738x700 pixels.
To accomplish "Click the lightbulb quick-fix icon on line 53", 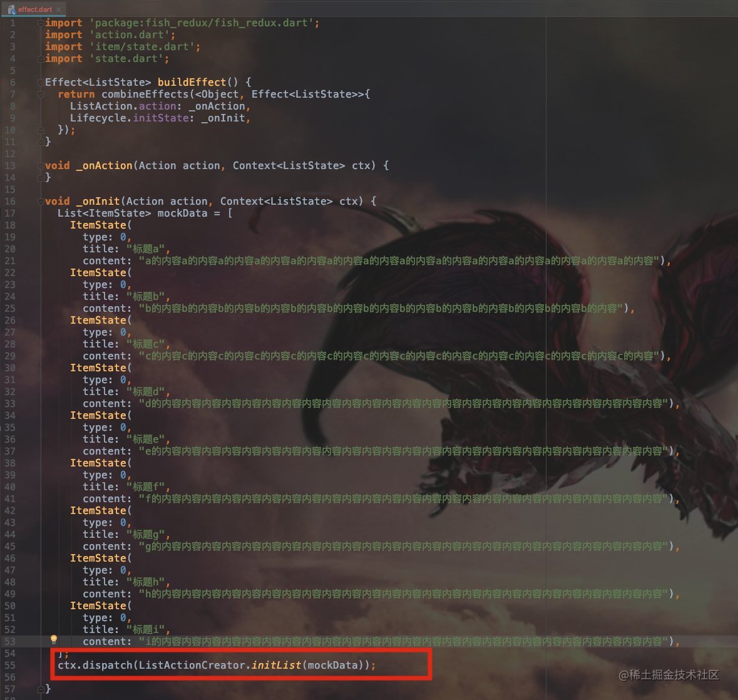I will click(x=54, y=639).
